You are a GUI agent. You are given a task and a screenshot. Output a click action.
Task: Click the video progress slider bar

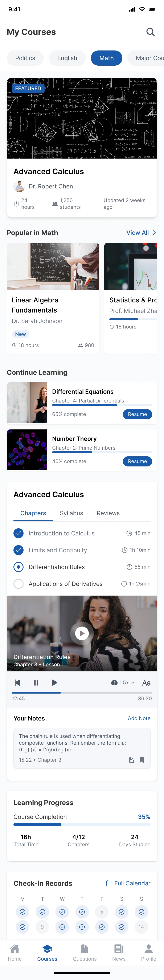pyautogui.click(x=82, y=692)
